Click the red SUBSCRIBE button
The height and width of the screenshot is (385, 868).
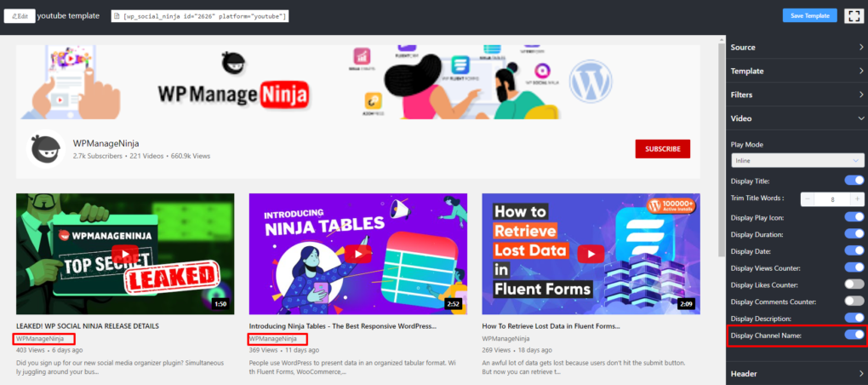[663, 149]
